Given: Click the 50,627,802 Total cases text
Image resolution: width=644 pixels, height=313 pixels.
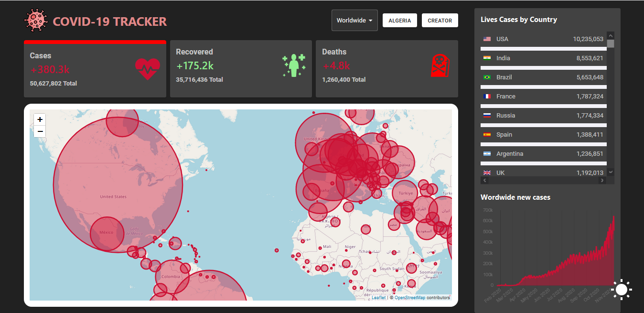Looking at the screenshot, I should click(53, 84).
